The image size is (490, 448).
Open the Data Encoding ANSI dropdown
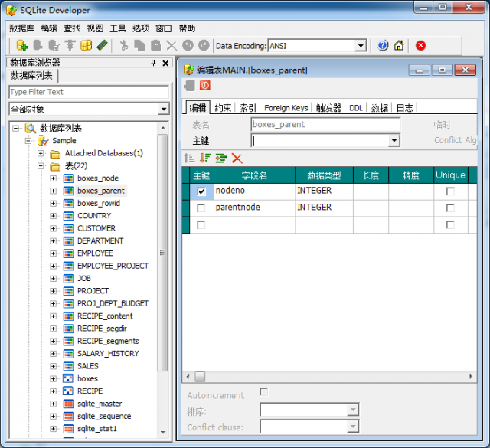click(361, 46)
